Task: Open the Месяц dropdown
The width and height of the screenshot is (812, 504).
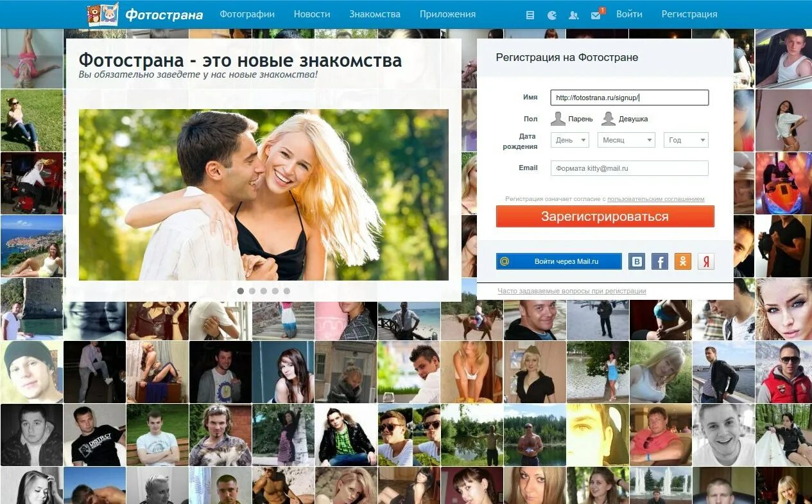Action: tap(626, 140)
